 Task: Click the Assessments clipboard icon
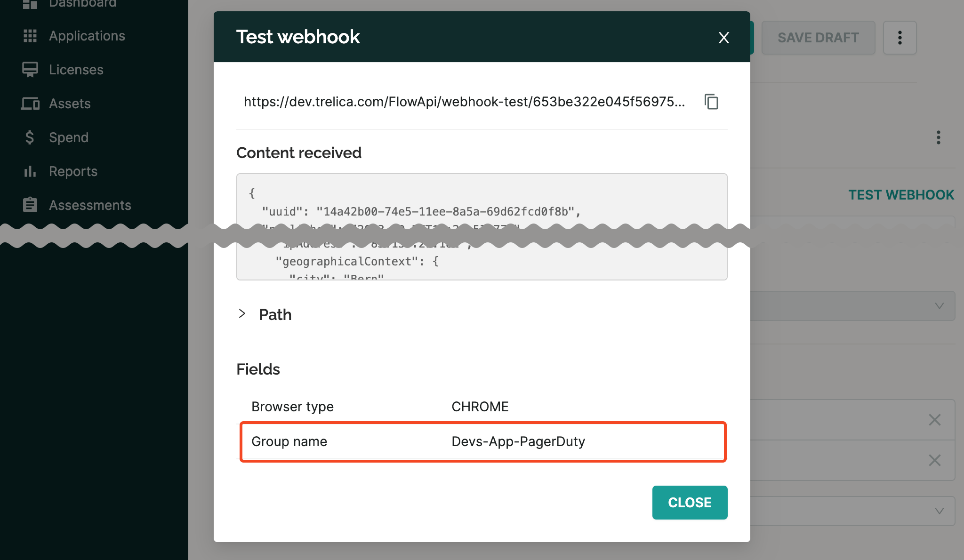[x=30, y=205]
